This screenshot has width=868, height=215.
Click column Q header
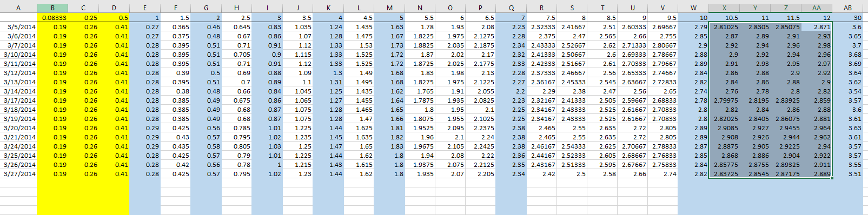pos(512,8)
